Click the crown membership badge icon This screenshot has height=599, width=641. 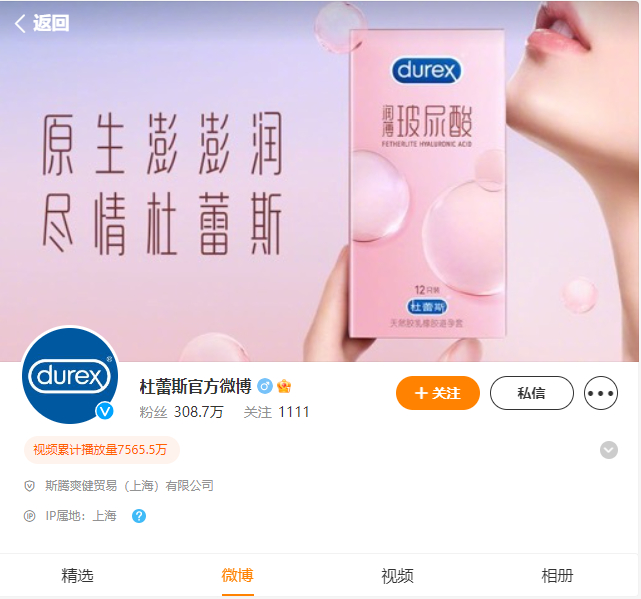coord(284,386)
